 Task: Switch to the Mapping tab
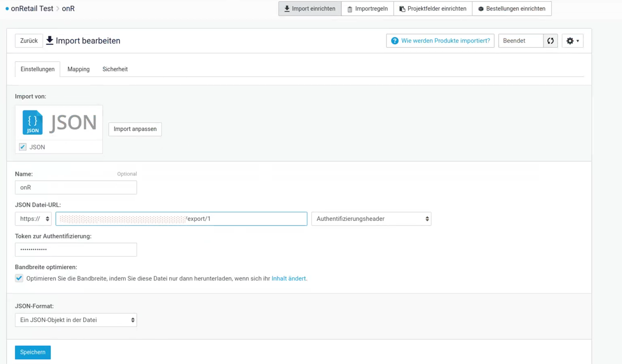pyautogui.click(x=79, y=69)
